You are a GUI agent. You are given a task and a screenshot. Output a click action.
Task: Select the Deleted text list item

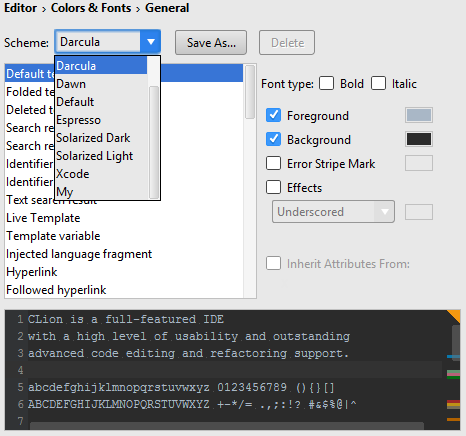30,110
